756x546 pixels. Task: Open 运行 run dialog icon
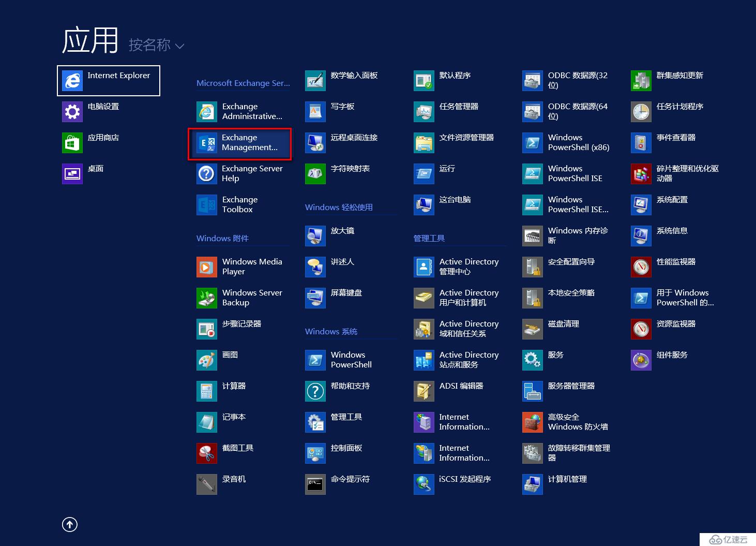pyautogui.click(x=424, y=174)
